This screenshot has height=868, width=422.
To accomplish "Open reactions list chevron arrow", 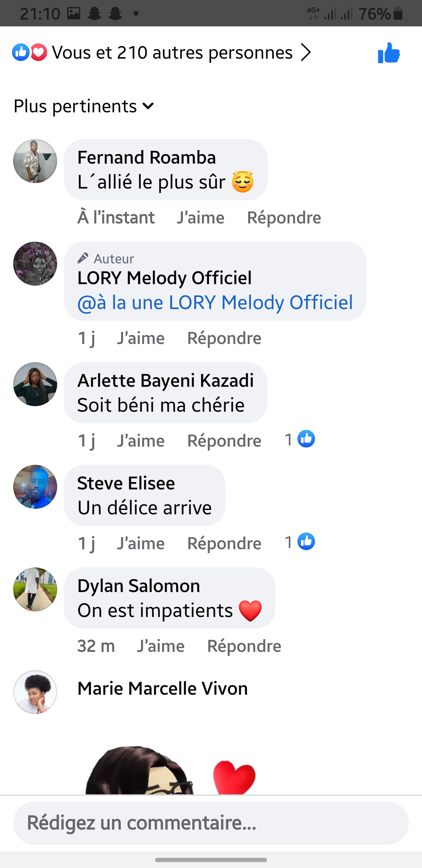I will coord(305,52).
